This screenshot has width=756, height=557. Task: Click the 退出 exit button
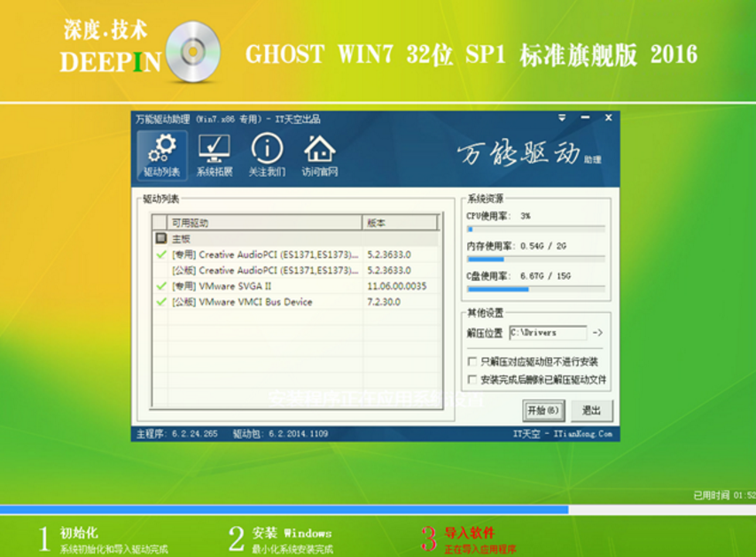click(x=591, y=411)
